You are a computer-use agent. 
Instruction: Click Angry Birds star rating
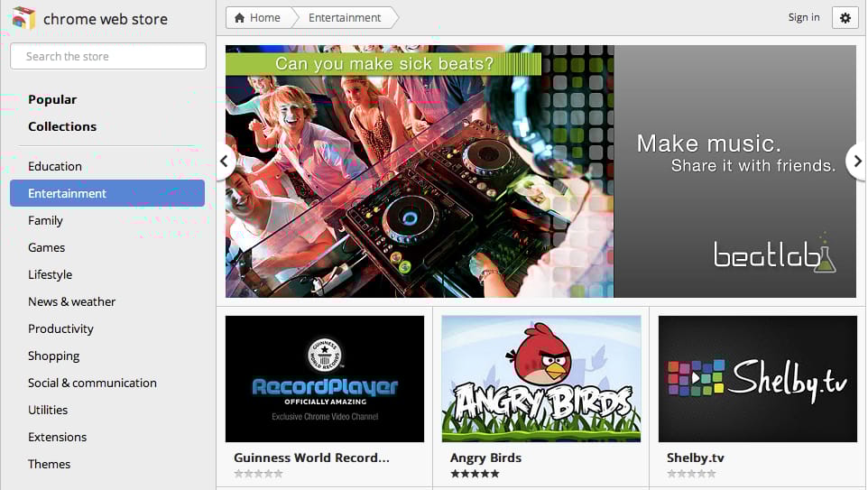[475, 474]
